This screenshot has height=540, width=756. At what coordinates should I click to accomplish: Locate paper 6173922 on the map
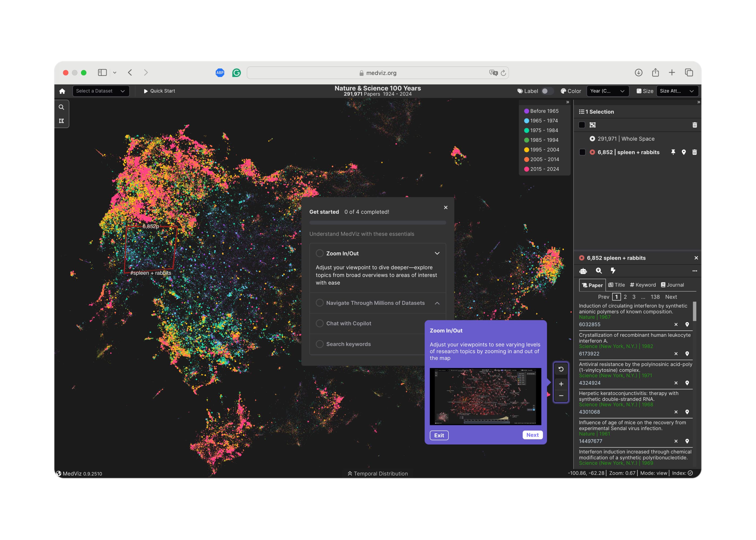pyautogui.click(x=687, y=354)
